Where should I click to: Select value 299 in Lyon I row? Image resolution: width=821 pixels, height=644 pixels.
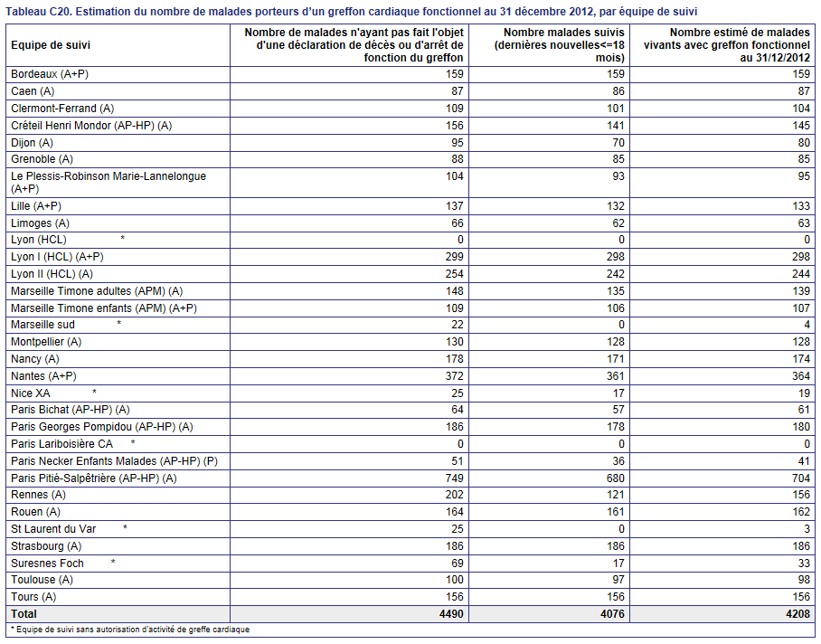(x=455, y=257)
